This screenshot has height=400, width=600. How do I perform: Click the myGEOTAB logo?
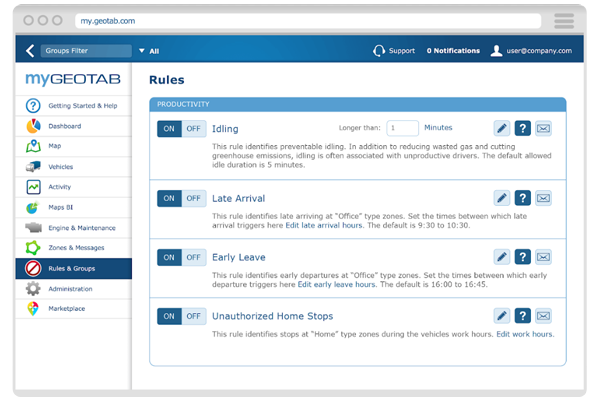click(x=73, y=79)
